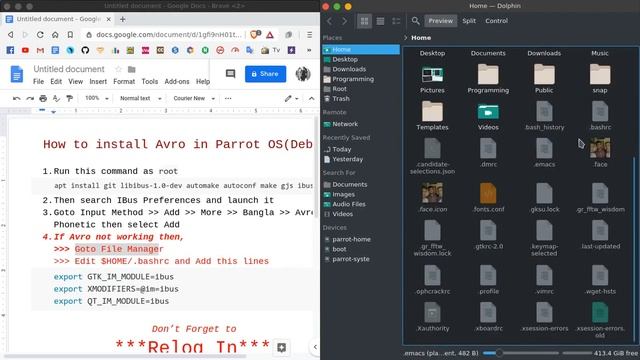Select the snap folder icon
Screen dimensions: 640x360
click(x=600, y=75)
